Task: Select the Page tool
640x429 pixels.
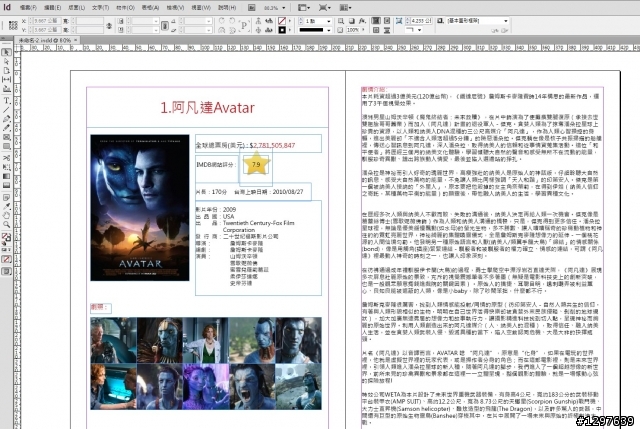Action: (7, 70)
